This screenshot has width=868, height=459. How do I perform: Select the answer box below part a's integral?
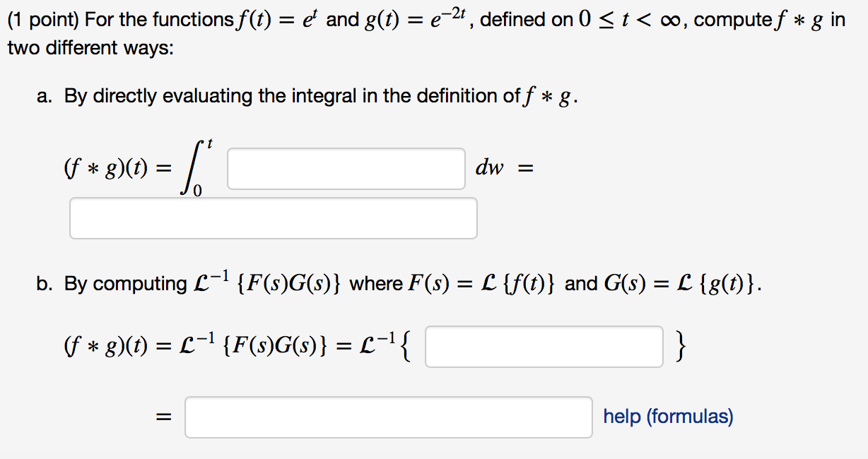pos(274,217)
